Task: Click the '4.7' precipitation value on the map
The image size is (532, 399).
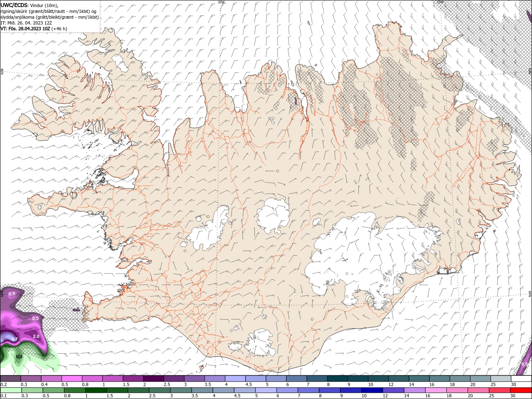Action: pos(14,340)
